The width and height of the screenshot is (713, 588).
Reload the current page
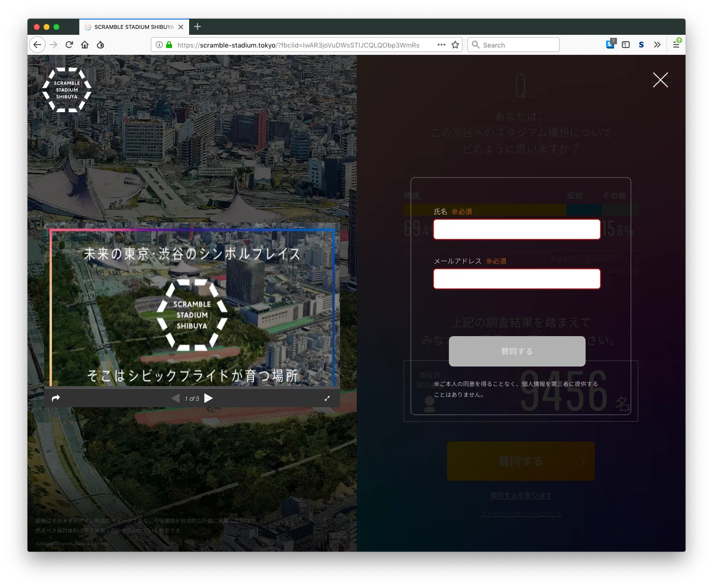(69, 45)
